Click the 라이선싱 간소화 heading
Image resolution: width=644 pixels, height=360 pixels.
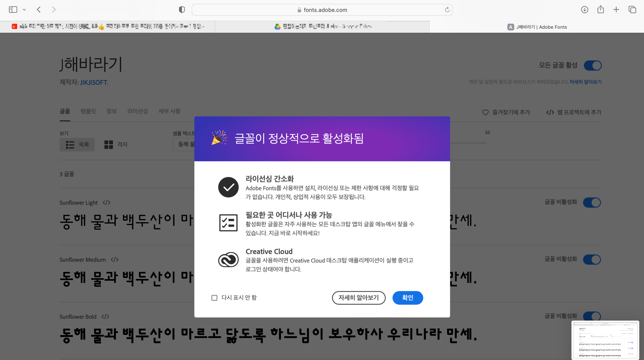click(x=269, y=179)
